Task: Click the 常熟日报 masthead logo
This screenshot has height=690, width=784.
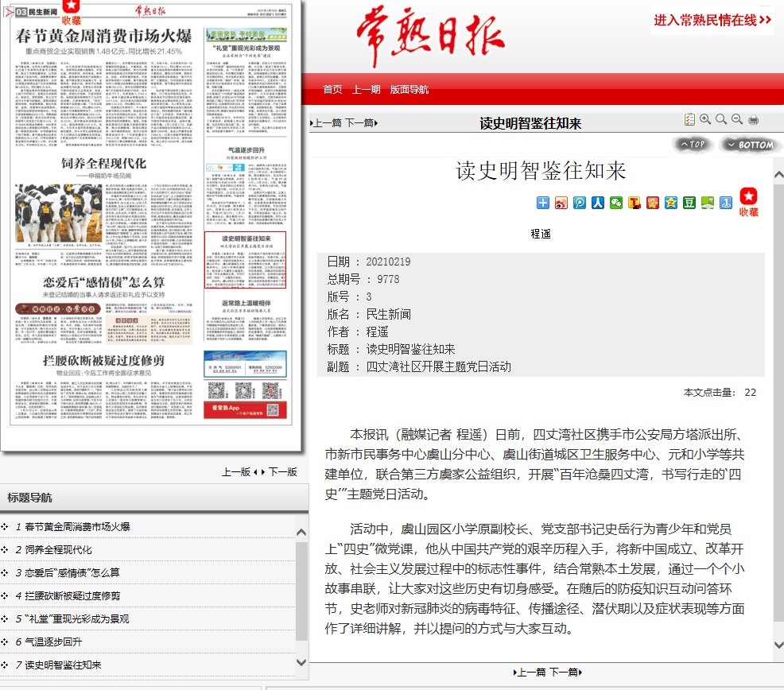Action: point(430,36)
